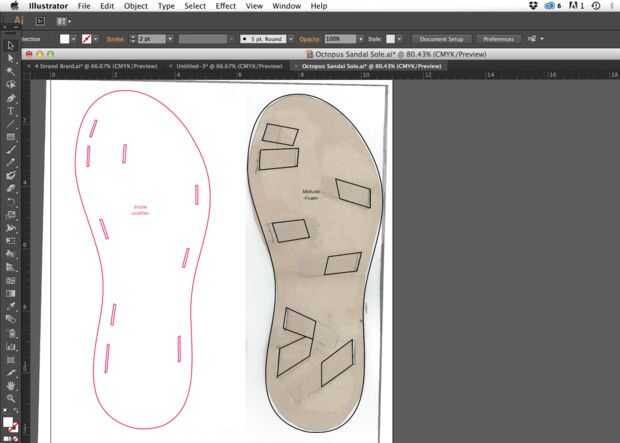Select the Zoom tool
Screen dimensions: 620x443
click(x=11, y=398)
